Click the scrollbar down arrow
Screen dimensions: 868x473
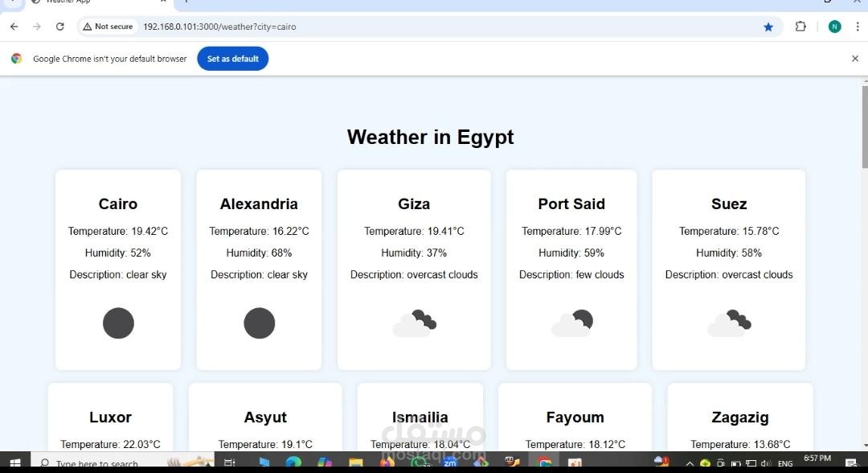tap(865, 446)
